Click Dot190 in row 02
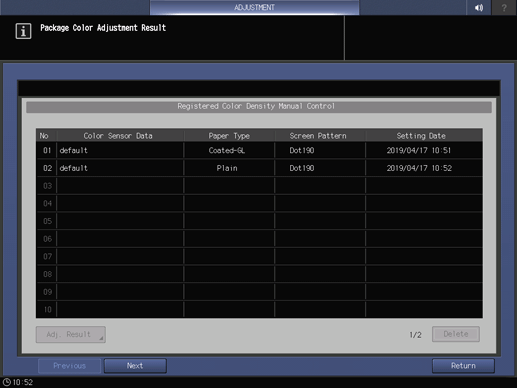Image resolution: width=517 pixels, height=388 pixels. pyautogui.click(x=320, y=168)
